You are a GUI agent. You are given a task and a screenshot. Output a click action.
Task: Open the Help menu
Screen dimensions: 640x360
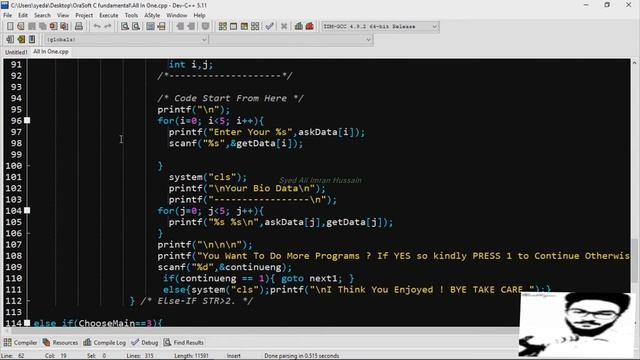199,15
